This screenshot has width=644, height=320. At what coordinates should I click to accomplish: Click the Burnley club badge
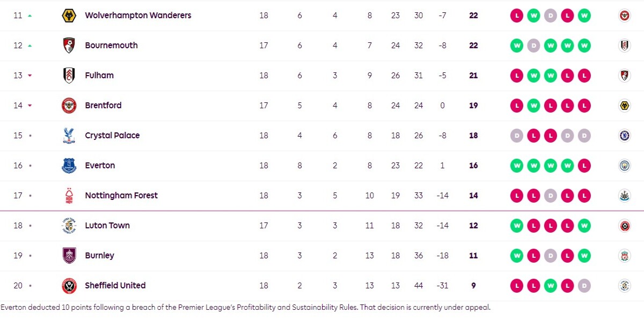coord(69,256)
